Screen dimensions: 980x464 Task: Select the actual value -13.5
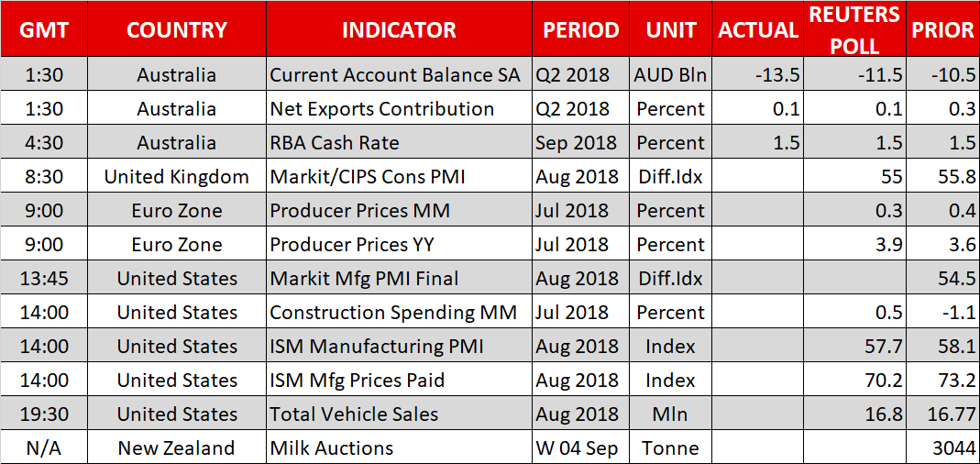click(777, 75)
